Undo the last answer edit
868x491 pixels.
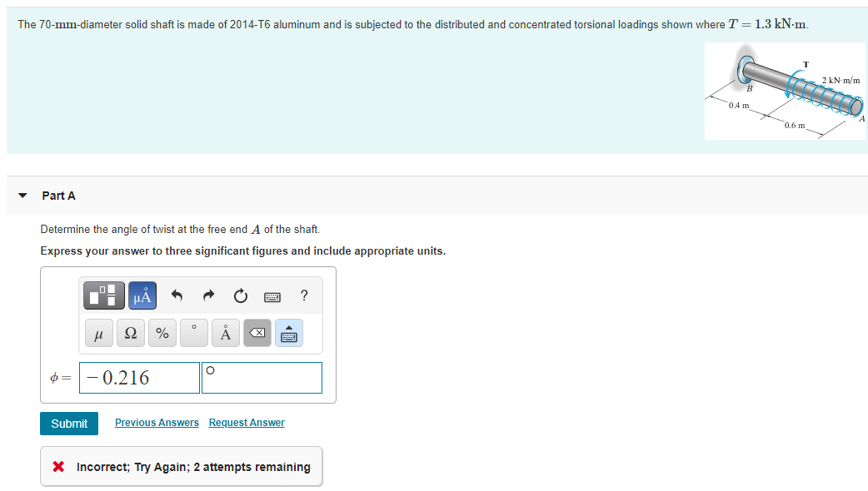[x=177, y=295]
